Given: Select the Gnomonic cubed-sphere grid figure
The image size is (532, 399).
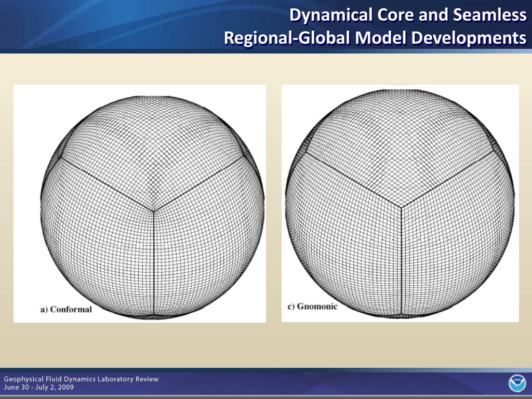Looking at the screenshot, I should pos(400,203).
